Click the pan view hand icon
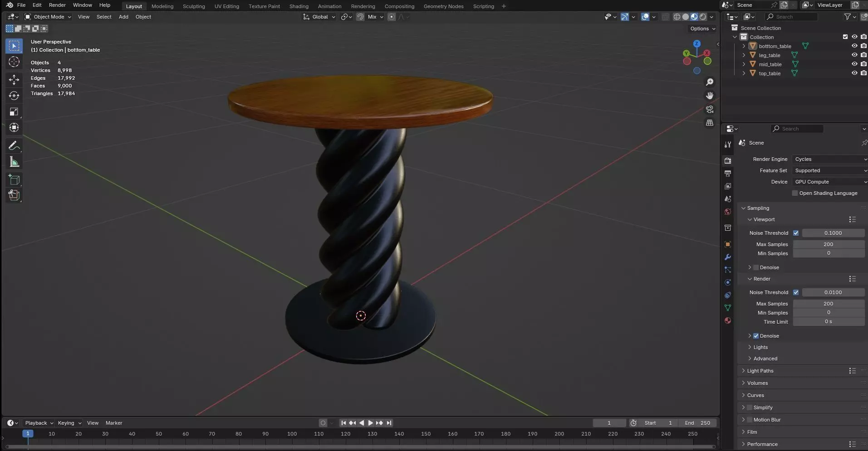This screenshot has width=868, height=451. click(x=710, y=96)
